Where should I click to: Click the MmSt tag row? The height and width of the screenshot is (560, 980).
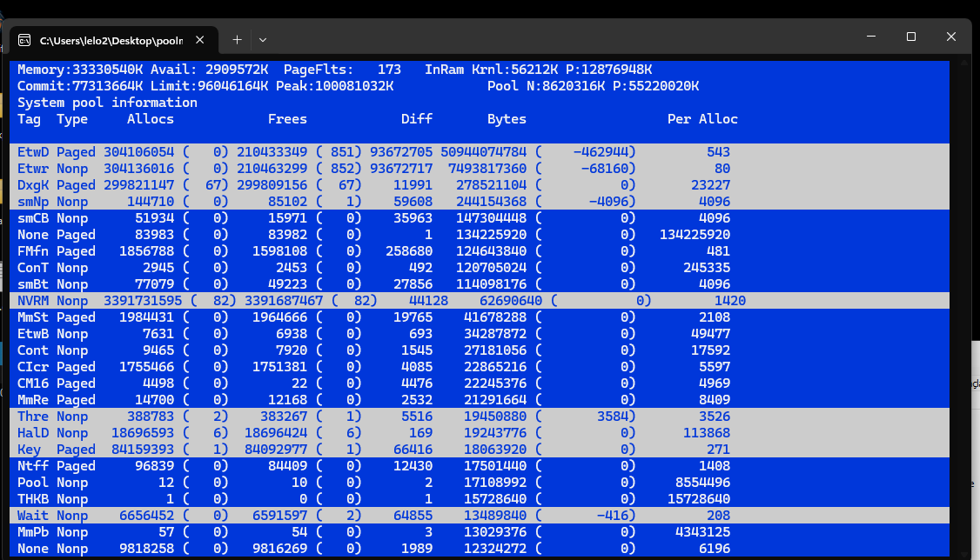click(x=480, y=317)
